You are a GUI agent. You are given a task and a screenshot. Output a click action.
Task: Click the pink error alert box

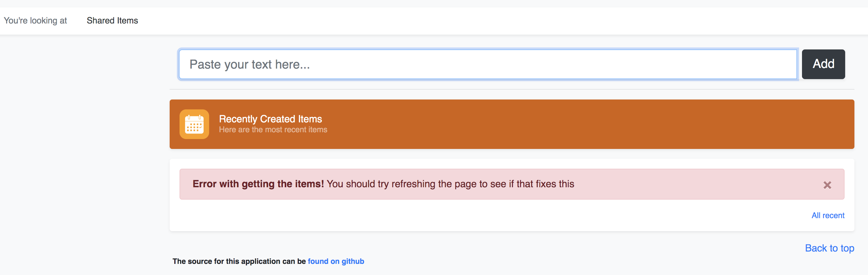tap(512, 184)
